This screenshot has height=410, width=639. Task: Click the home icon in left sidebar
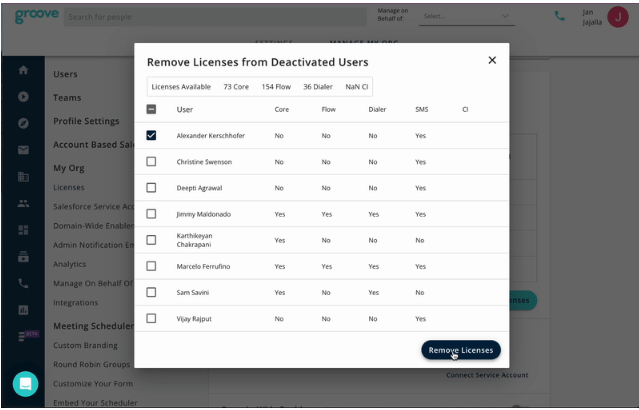23,71
